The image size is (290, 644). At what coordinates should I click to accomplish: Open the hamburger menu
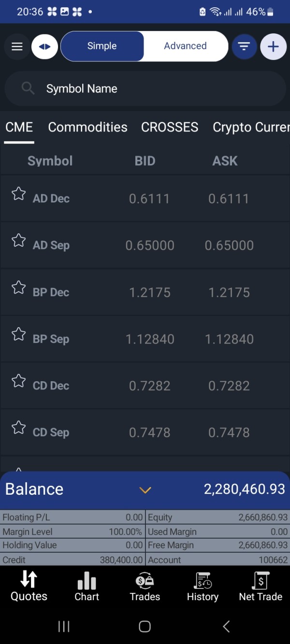point(17,46)
